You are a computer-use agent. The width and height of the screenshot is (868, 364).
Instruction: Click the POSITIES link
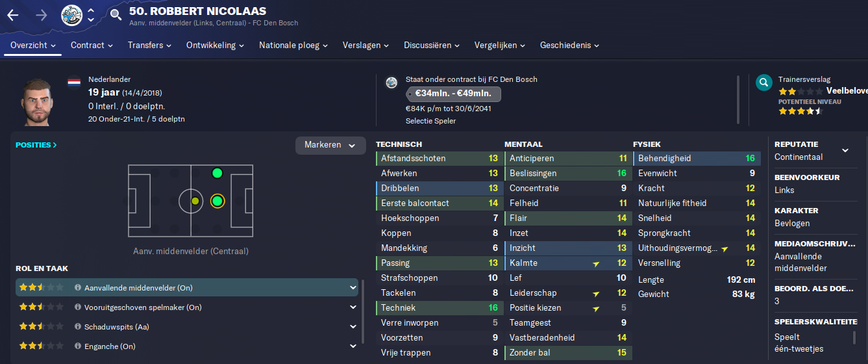[x=36, y=145]
